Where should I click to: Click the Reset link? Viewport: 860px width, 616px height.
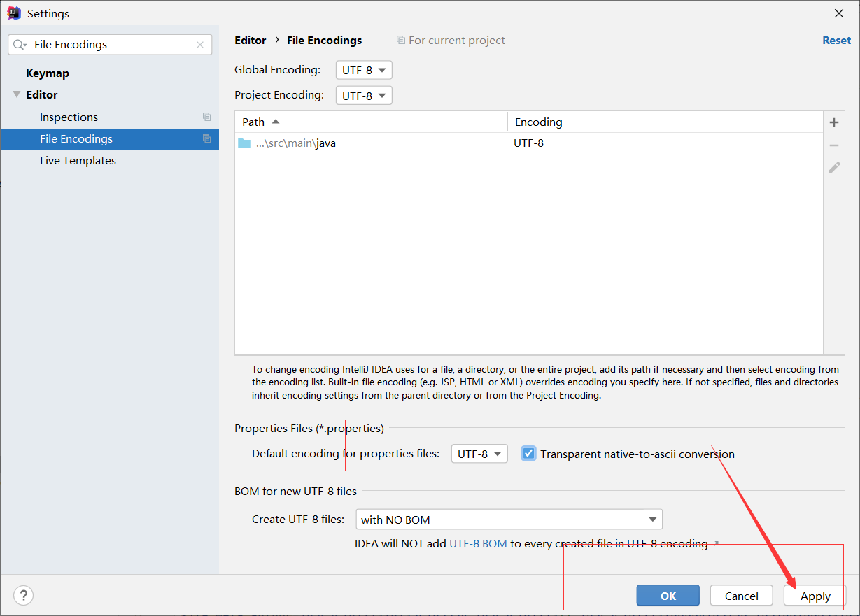(836, 40)
